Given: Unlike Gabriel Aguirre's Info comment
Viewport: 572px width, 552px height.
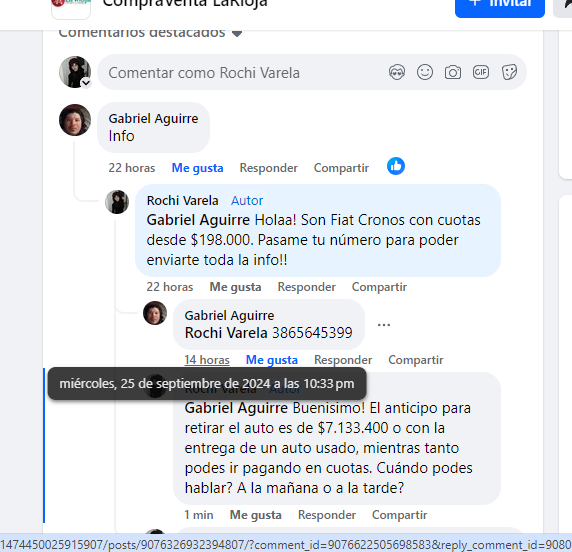Looking at the screenshot, I should (x=197, y=168).
